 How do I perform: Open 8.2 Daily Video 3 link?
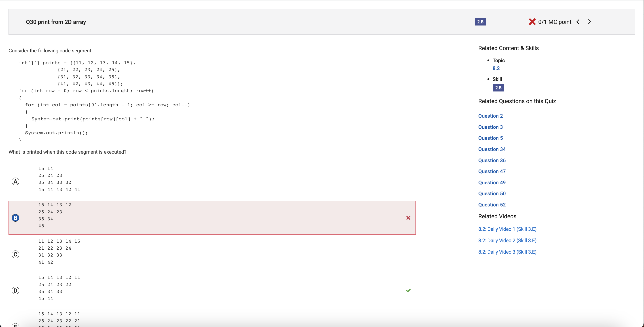click(x=507, y=252)
